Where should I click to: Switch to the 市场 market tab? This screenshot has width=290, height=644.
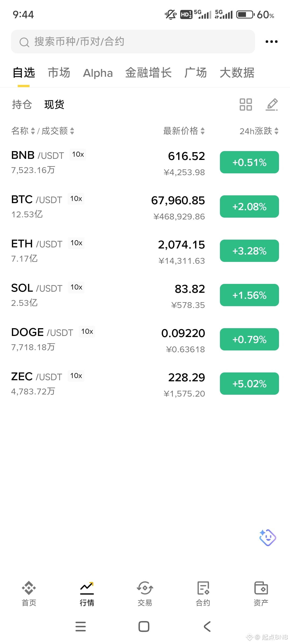click(x=59, y=73)
